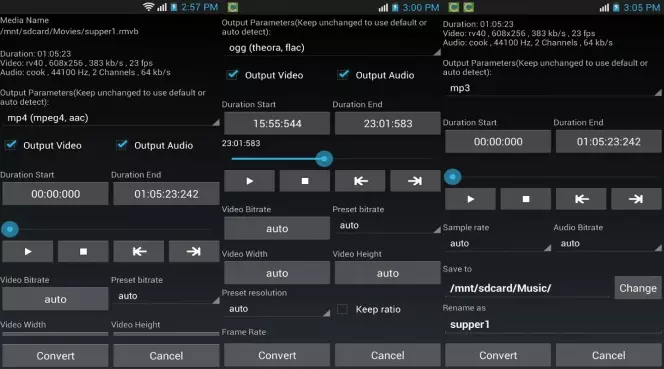664x369 pixels.
Task: Uncheck Output Audio in ogg screen
Action: pyautogui.click(x=343, y=75)
